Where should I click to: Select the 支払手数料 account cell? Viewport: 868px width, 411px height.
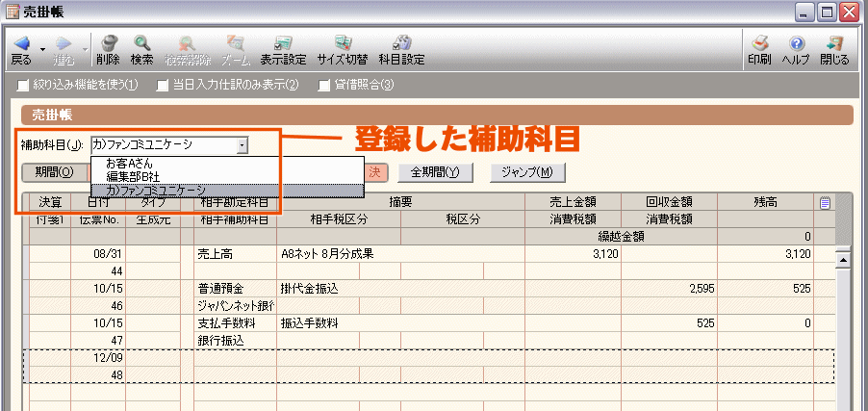[x=235, y=323]
